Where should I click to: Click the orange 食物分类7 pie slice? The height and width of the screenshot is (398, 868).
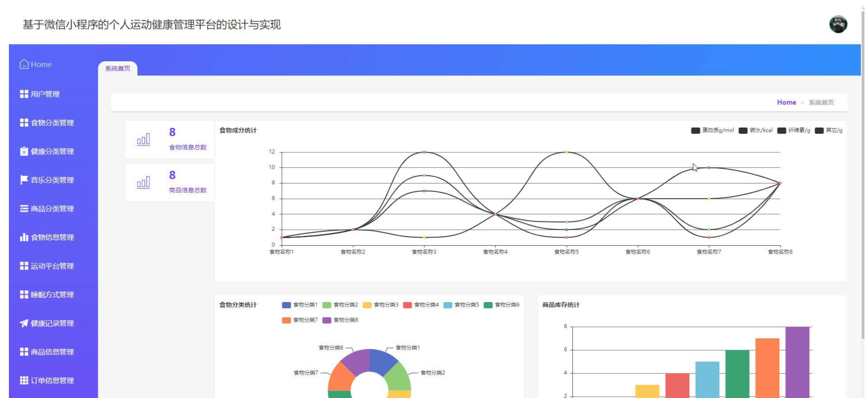[340, 378]
